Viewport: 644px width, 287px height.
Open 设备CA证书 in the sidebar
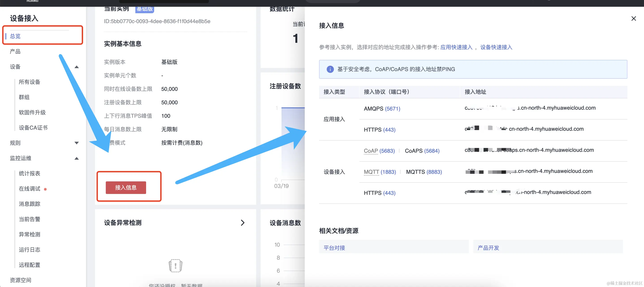coord(33,127)
